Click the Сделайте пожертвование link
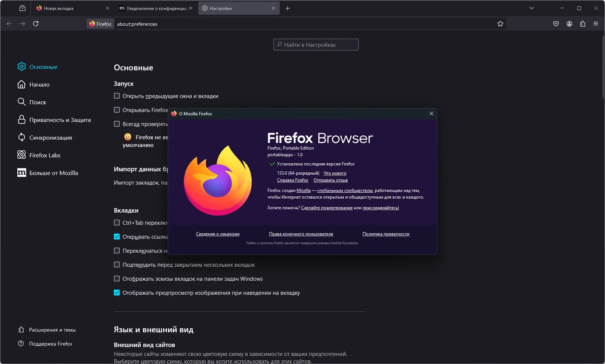The height and width of the screenshot is (364, 605). pyautogui.click(x=327, y=208)
